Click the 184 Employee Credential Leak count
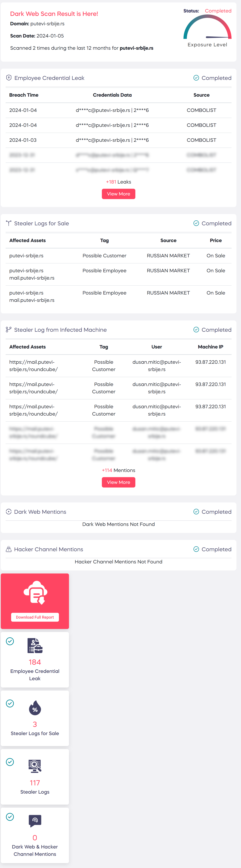Viewport: 241px width, 868px height. point(35,662)
